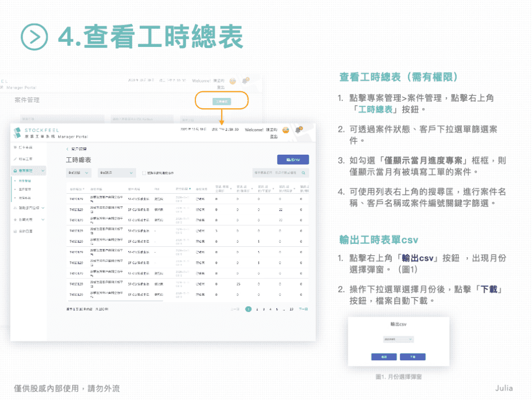Viewport: 532px width, 400px height.
Task: Click the search magnifier icon
Action: [304, 173]
